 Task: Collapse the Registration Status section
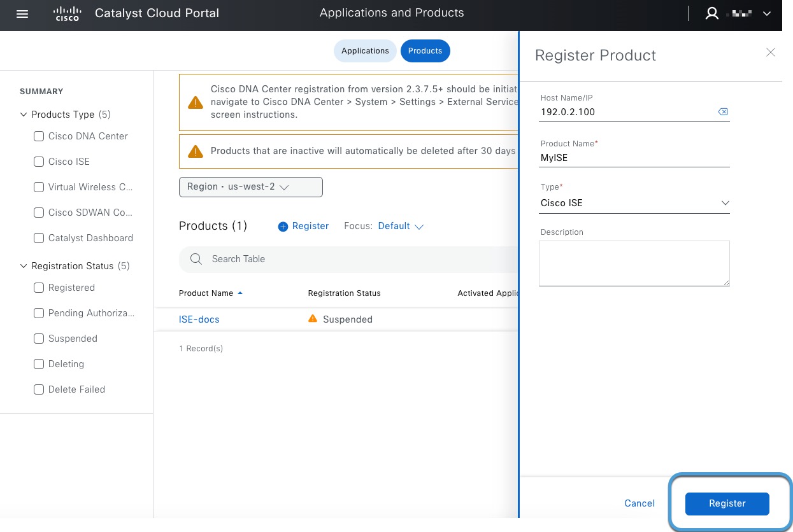point(24,266)
